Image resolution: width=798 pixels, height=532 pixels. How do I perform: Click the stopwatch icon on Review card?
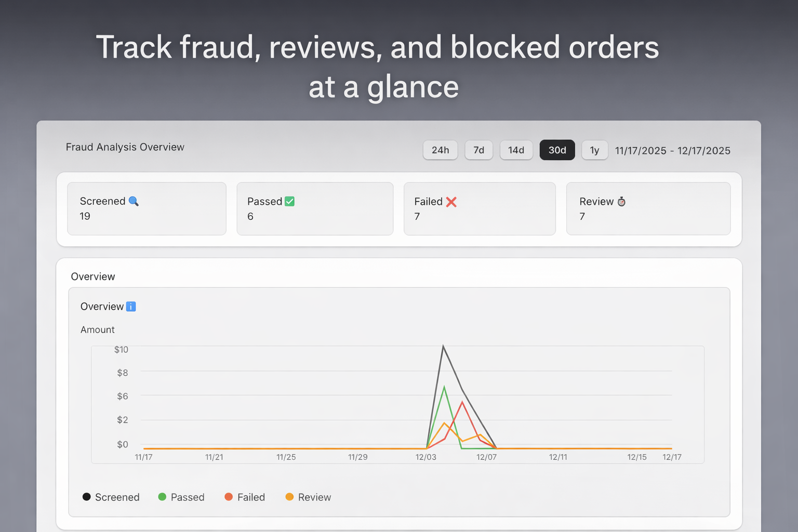pos(621,202)
